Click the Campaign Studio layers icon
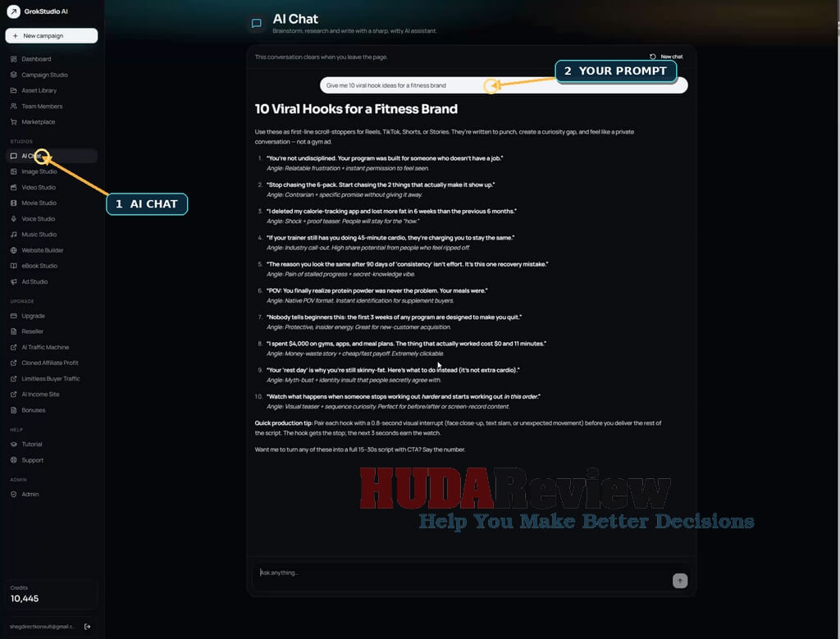The height and width of the screenshot is (639, 840). point(13,75)
